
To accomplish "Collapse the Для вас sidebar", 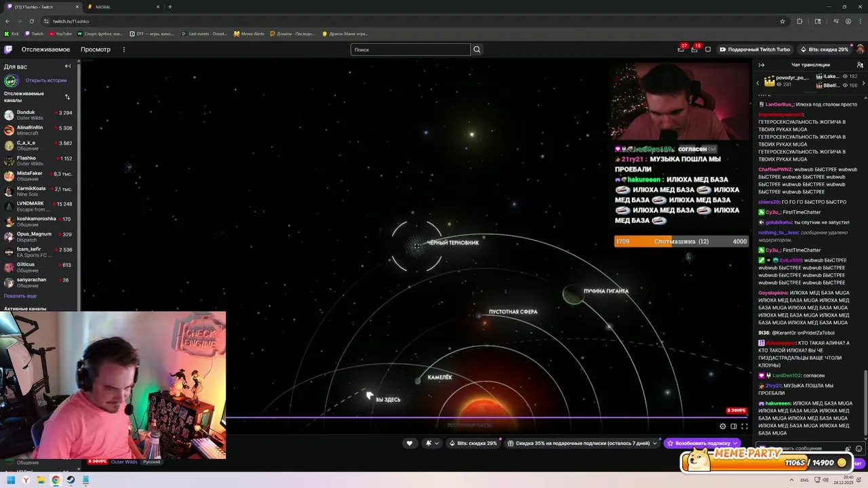I will point(68,66).
